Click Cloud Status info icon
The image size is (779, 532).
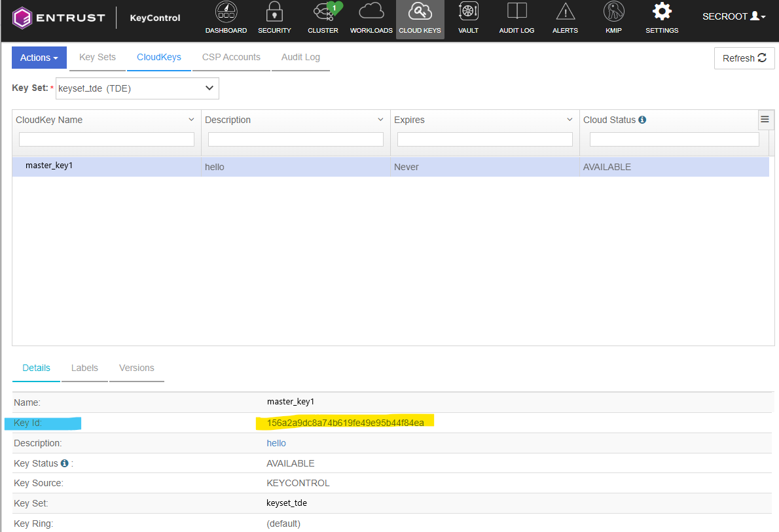click(x=642, y=120)
